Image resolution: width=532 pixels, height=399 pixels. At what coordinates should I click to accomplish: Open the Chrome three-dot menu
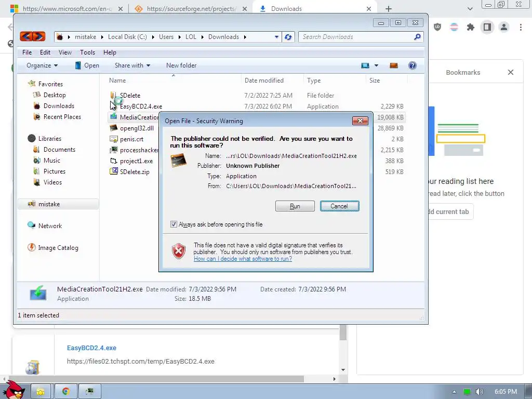click(x=521, y=27)
